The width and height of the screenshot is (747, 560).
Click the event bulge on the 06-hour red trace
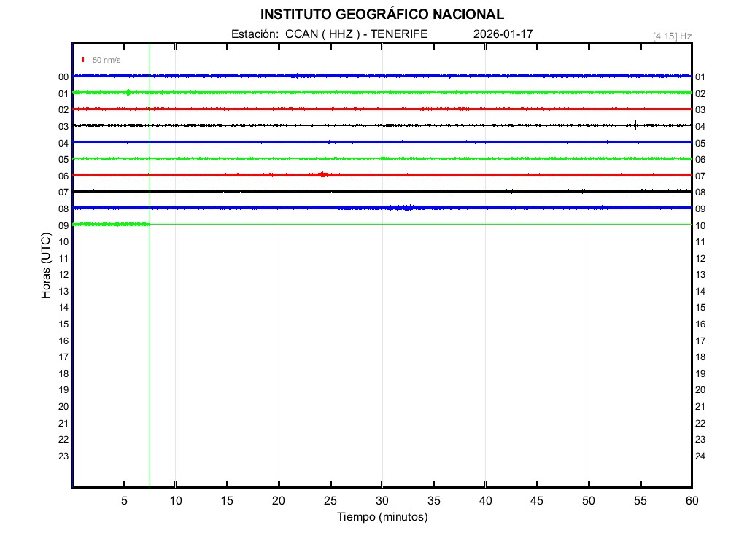(322, 174)
